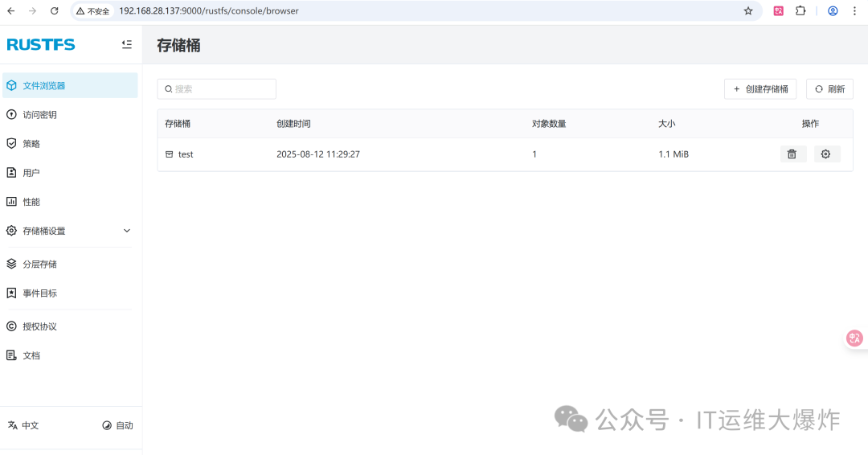
Task: Click the 授权协议 copyright icon
Action: point(11,326)
